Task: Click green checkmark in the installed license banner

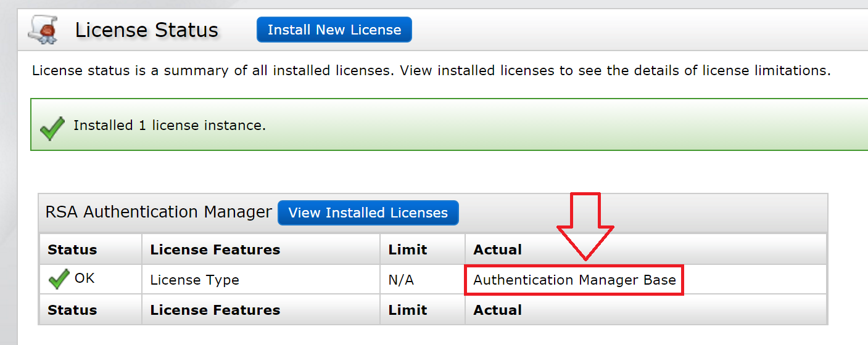Action: click(x=52, y=128)
